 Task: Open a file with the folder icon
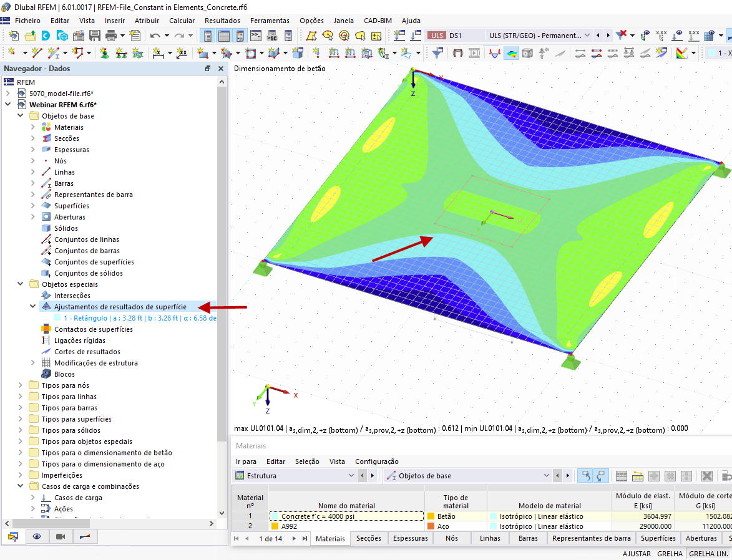click(31, 36)
